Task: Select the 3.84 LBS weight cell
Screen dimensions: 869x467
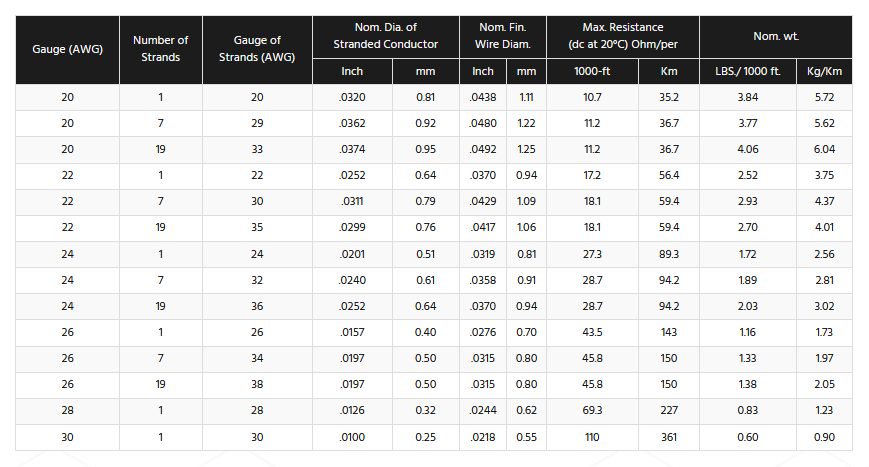Action: tap(747, 97)
